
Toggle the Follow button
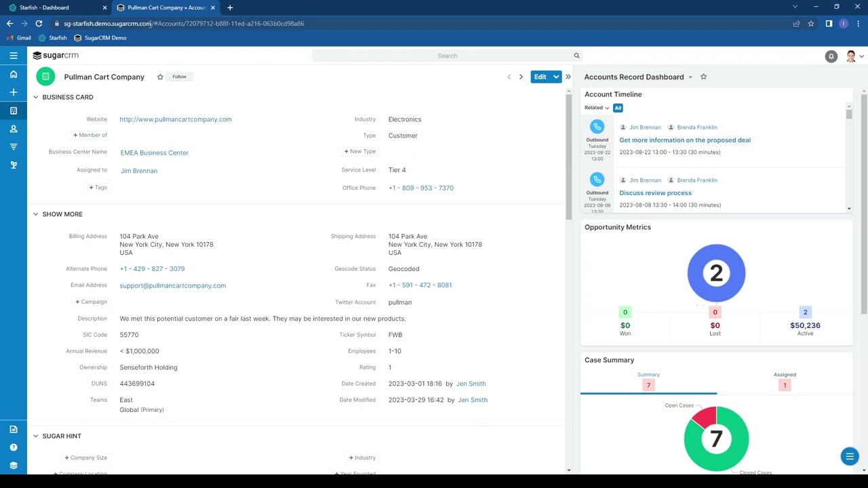point(179,77)
